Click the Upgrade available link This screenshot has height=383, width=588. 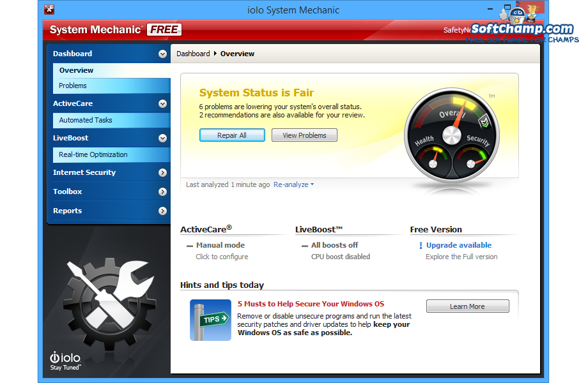459,245
